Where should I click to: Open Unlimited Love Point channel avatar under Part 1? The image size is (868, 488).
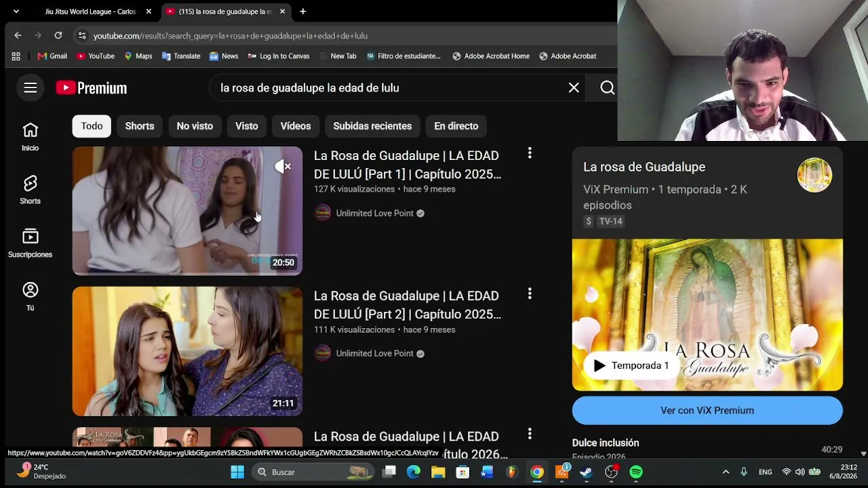(x=323, y=213)
